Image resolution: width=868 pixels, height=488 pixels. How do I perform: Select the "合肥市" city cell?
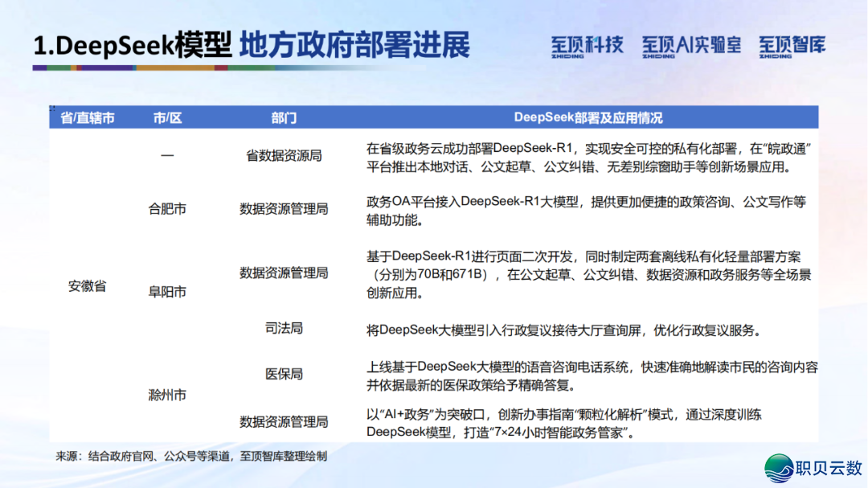167,209
